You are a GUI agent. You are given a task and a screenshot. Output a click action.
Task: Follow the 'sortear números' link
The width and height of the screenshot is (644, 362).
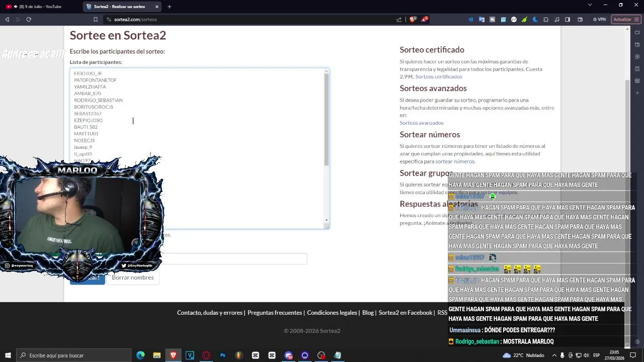click(455, 161)
